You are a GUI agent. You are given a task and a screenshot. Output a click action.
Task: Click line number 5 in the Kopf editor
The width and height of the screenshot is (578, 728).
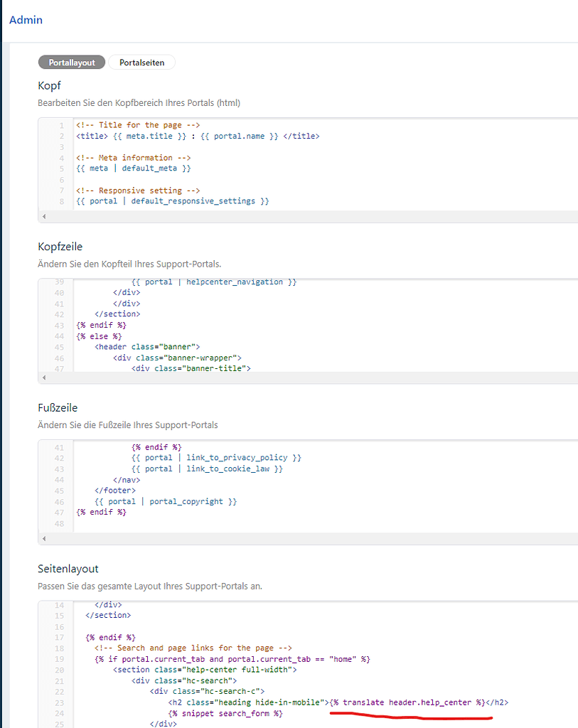[x=60, y=168]
